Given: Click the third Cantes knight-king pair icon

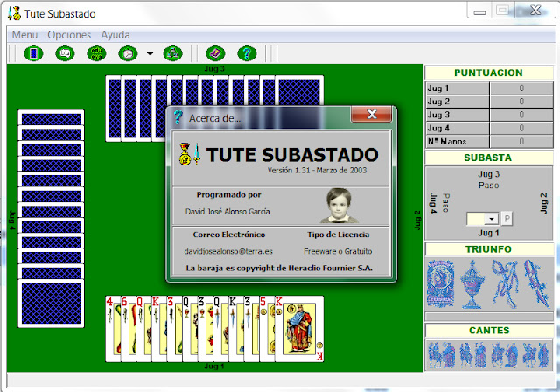Looking at the screenshot, I should (504, 355).
